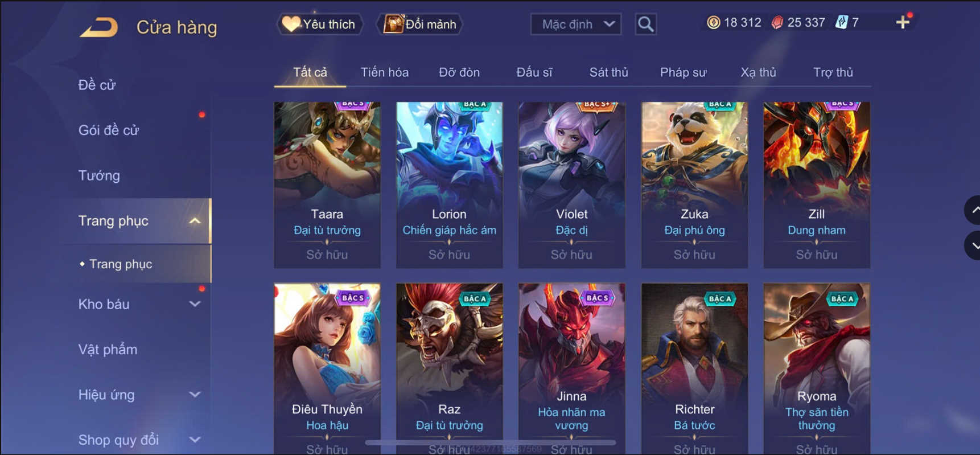Image resolution: width=980 pixels, height=455 pixels.
Task: Open Yêu thích favorites heart button
Action: pos(319,24)
